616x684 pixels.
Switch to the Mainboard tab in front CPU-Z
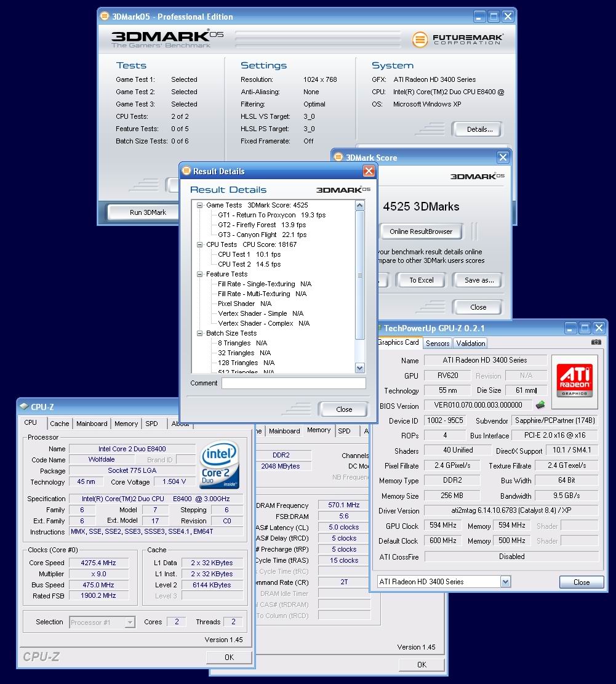click(x=92, y=424)
